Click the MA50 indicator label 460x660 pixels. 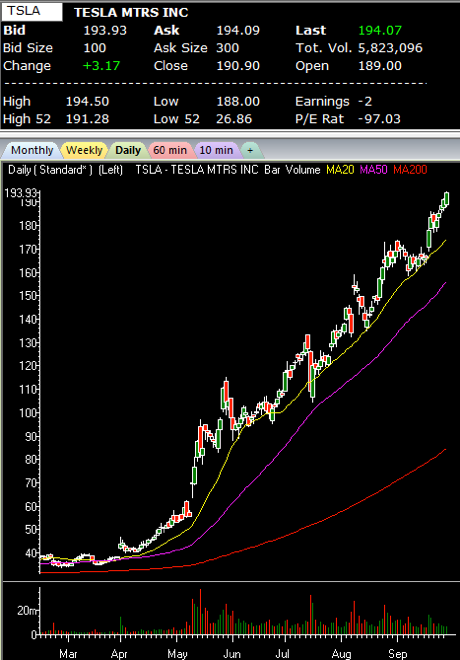[x=374, y=170]
